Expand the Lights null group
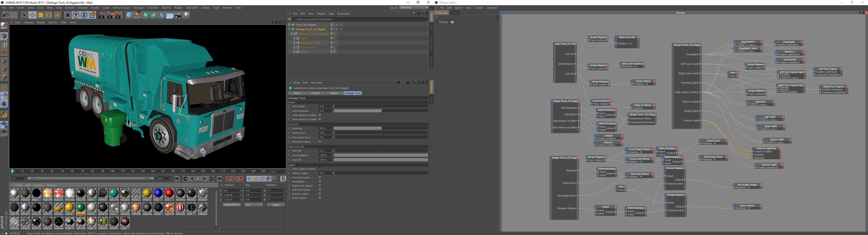Screen dimensions: 868x235 point(294,38)
